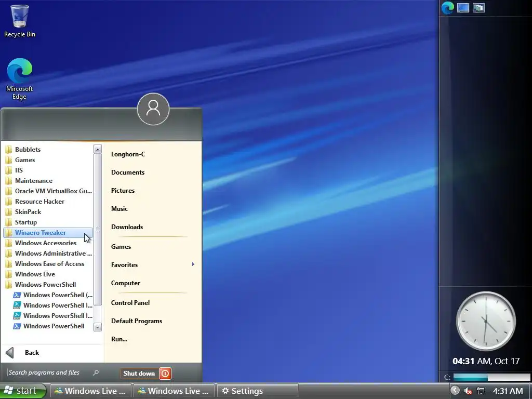
Task: Click the network tray icon
Action: [x=481, y=391]
